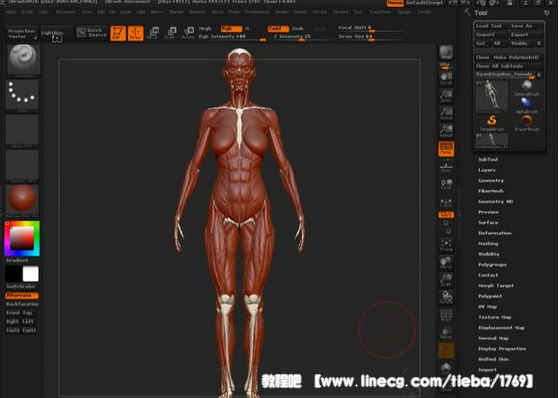This screenshot has width=560, height=398.
Task: Click the Make PolyMesh3D button
Action: (517, 57)
